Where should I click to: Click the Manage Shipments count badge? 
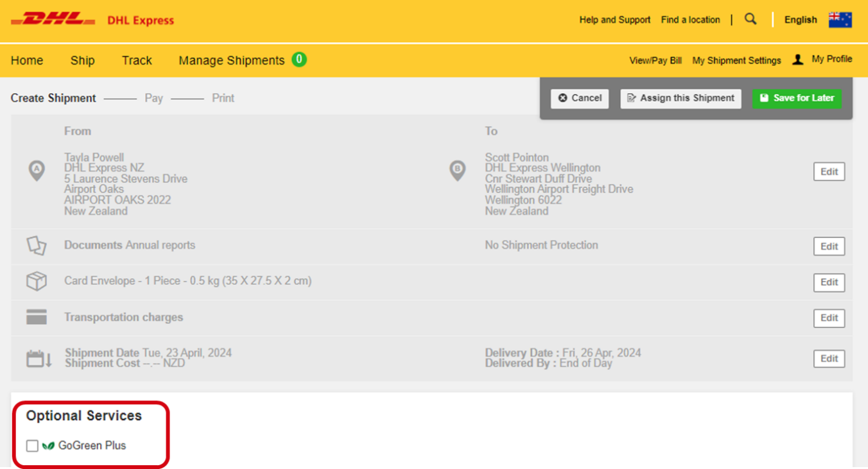pyautogui.click(x=299, y=60)
